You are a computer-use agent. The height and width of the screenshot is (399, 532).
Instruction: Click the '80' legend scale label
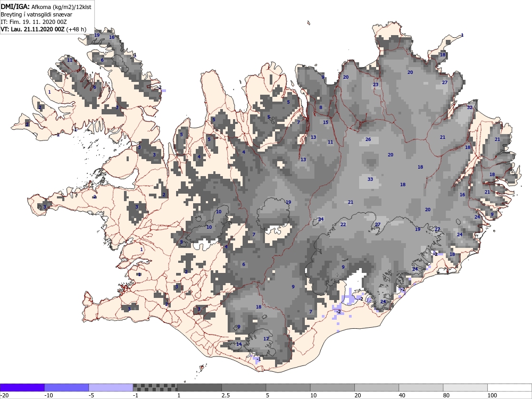click(x=446, y=395)
